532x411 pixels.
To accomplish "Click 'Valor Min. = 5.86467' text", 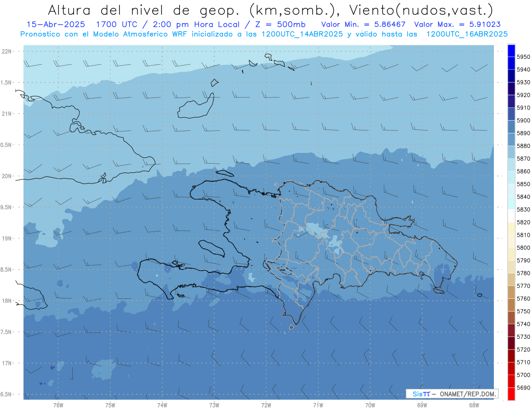I will pos(364,24).
